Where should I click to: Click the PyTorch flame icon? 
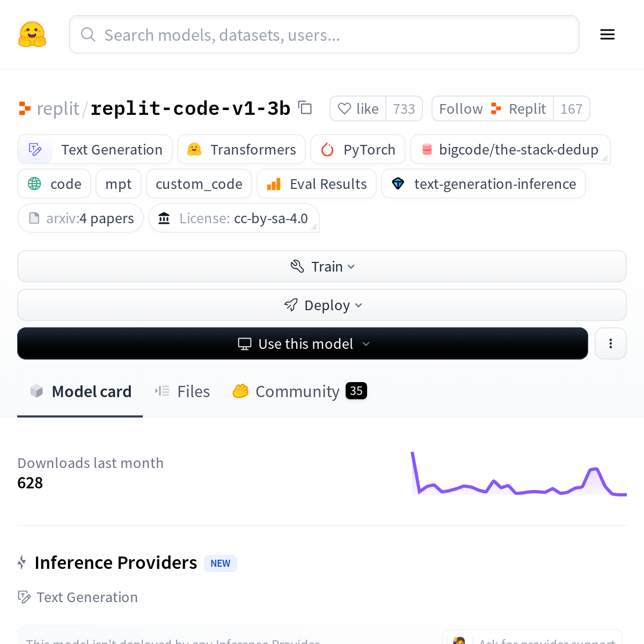327,150
